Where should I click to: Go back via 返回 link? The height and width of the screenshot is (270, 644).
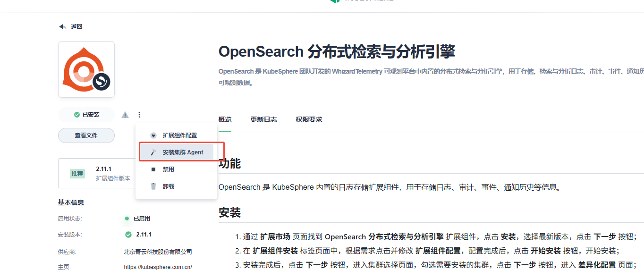[76, 27]
